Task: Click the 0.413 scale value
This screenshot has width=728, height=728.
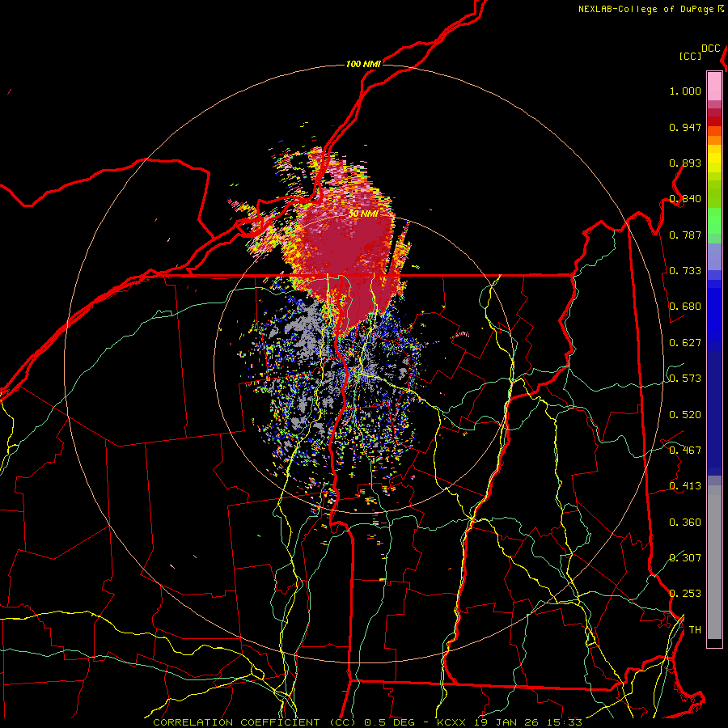Action: coord(685,486)
